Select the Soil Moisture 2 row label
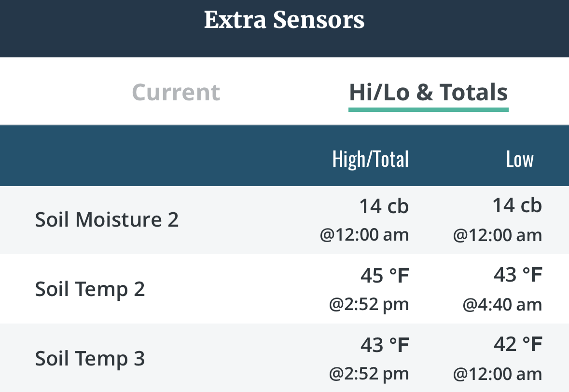This screenshot has height=392, width=569. (107, 220)
